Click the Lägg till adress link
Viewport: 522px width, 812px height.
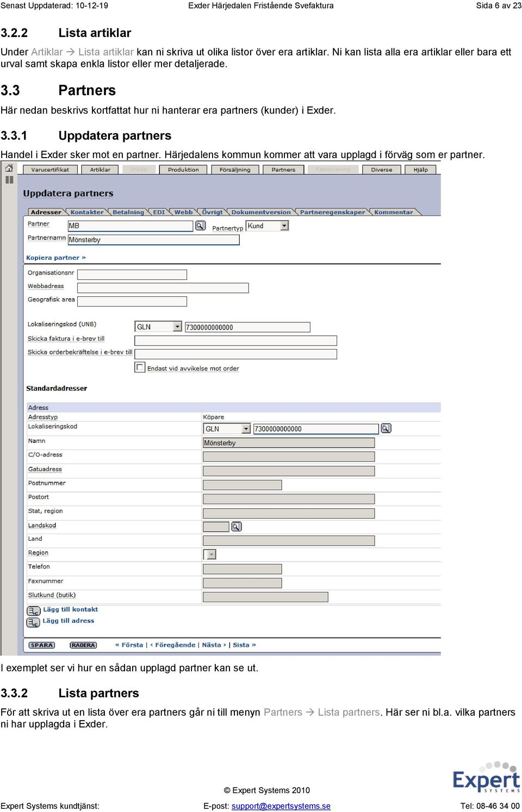(69, 621)
